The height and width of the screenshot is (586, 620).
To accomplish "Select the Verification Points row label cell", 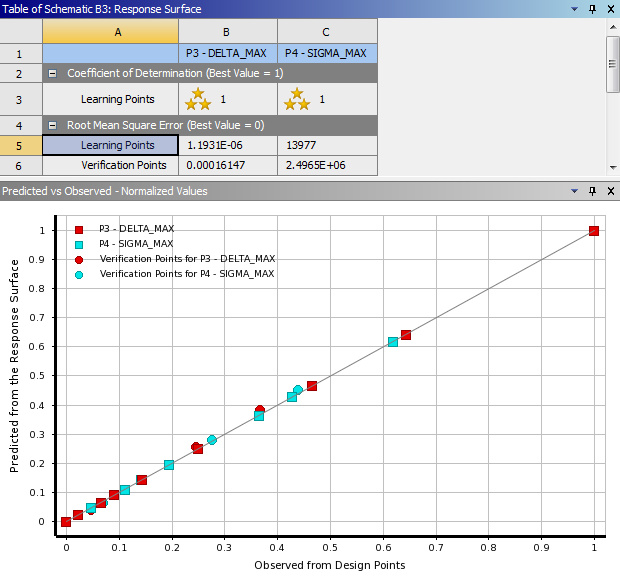I will [x=110, y=165].
